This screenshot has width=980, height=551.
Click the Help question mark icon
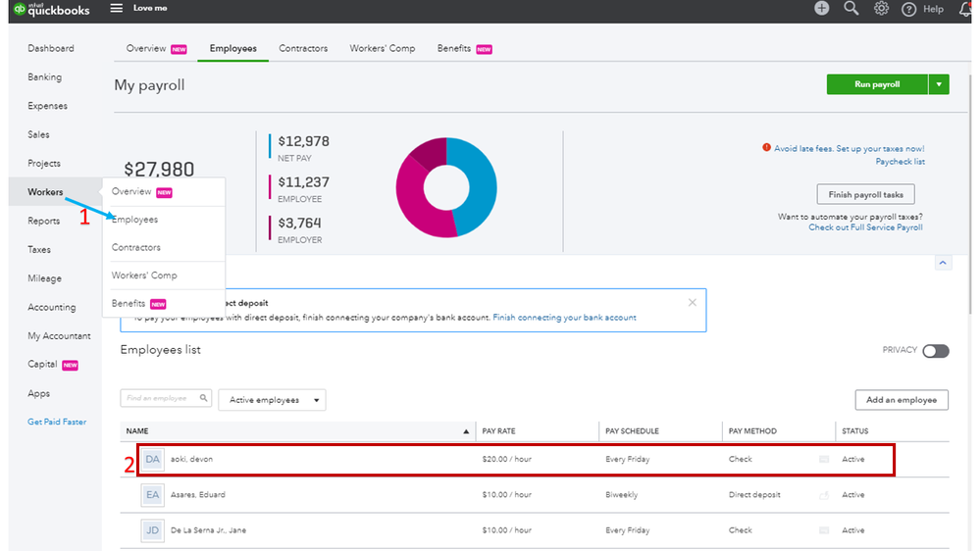click(x=909, y=9)
